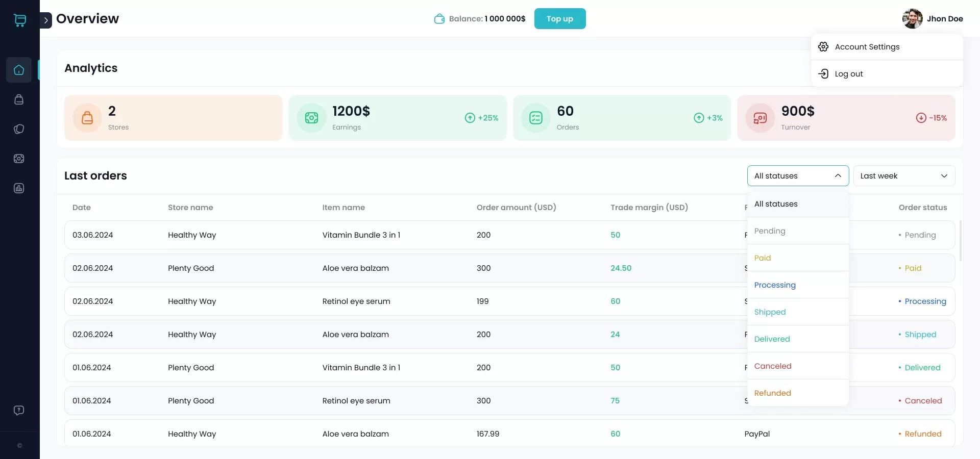Image resolution: width=980 pixels, height=459 pixels.
Task: Open the stores bag sidebar icon
Action: pos(19,99)
